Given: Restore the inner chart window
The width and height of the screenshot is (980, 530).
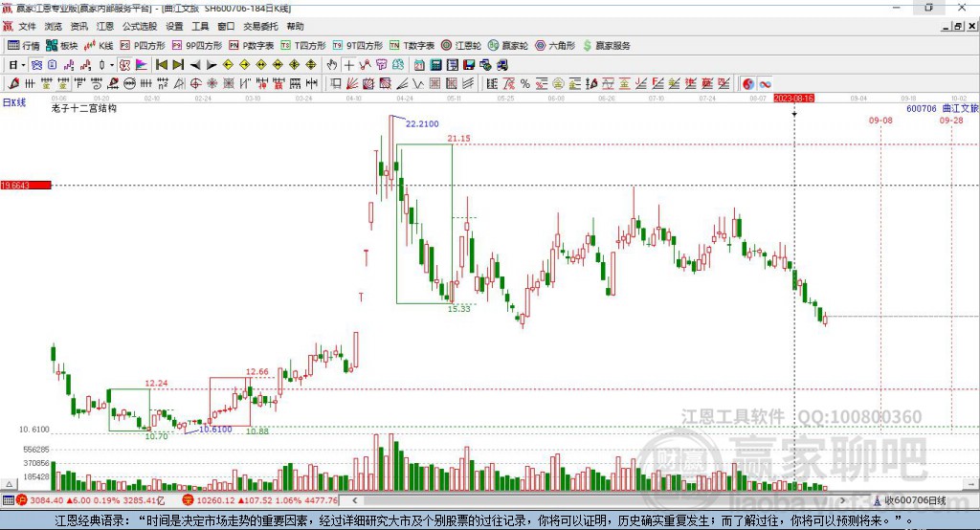Looking at the screenshot, I should (959, 26).
